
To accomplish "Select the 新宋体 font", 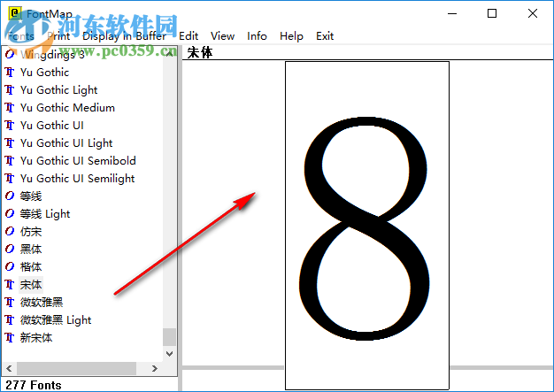I will point(36,337).
